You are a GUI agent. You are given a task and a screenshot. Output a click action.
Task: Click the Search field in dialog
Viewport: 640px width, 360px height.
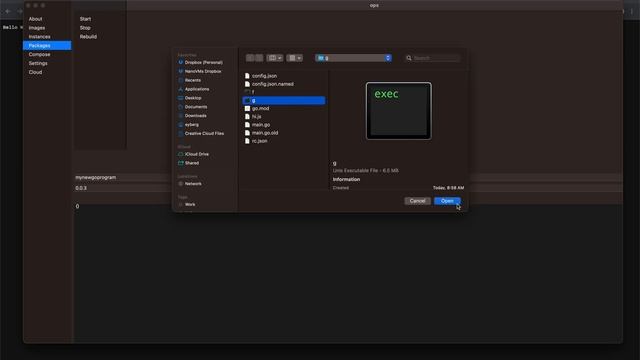point(433,58)
